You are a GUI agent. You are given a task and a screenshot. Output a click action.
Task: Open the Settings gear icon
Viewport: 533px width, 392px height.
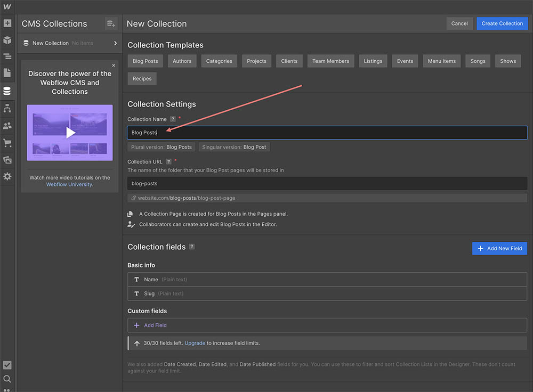[7, 176]
